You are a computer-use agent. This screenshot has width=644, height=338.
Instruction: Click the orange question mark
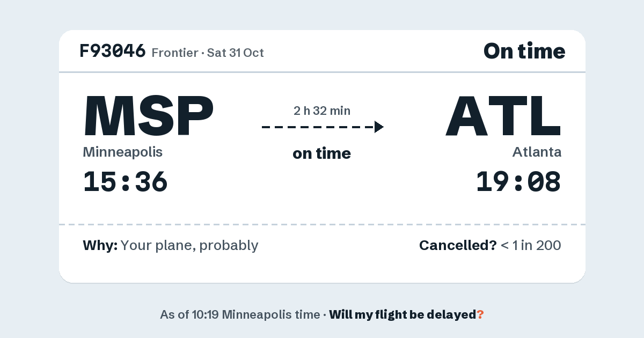coord(480,314)
